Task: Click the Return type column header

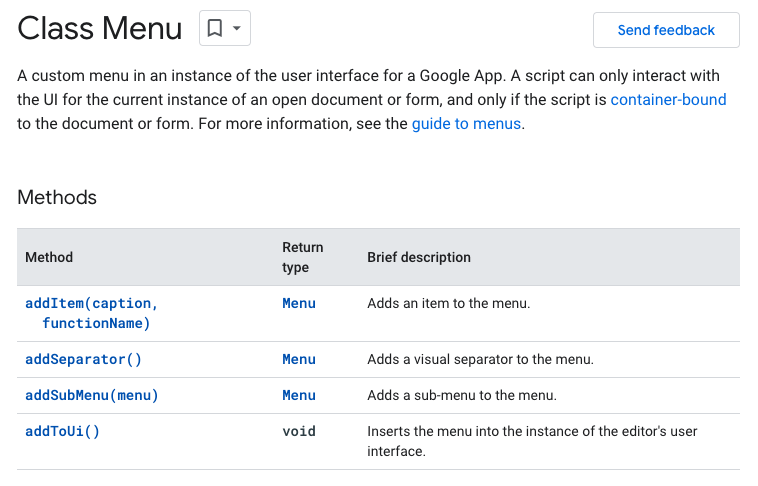Action: 303,257
